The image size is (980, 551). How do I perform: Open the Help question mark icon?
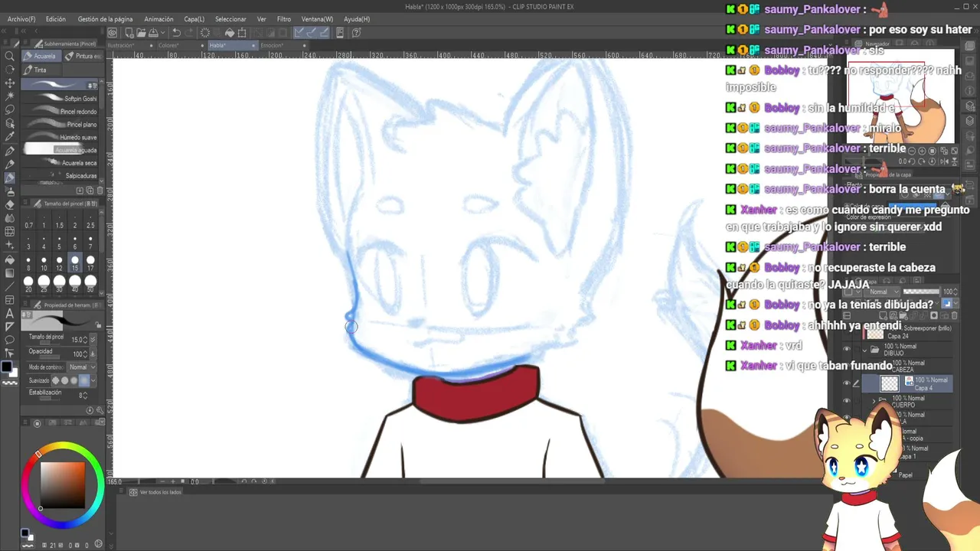[x=358, y=33]
